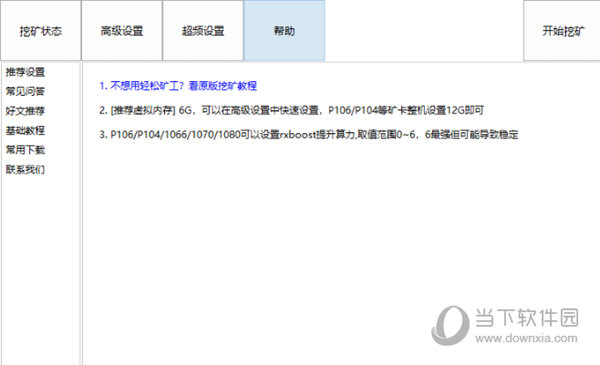Open 联系我们 in the sidebar

coord(25,169)
